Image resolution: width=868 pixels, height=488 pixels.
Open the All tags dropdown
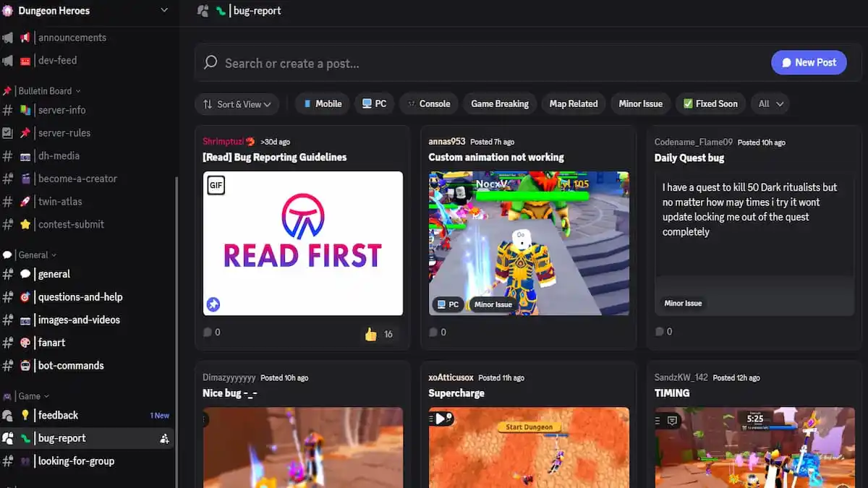pyautogui.click(x=770, y=103)
